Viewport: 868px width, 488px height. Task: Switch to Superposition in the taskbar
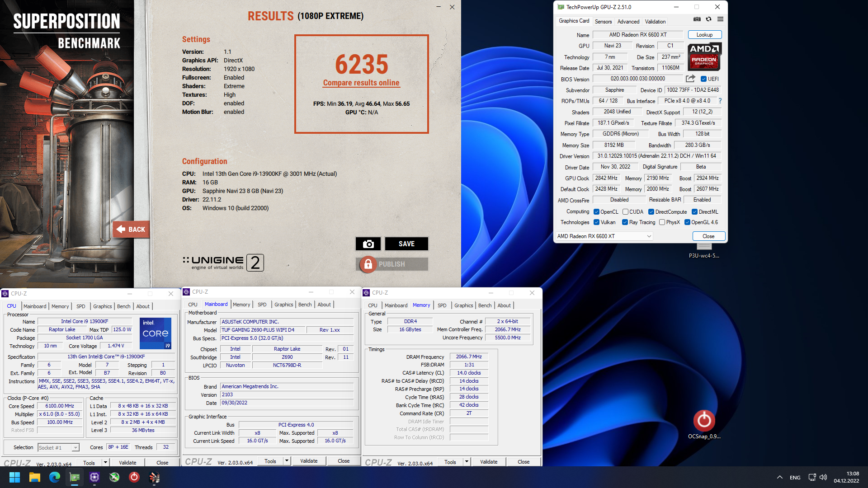coord(154,477)
